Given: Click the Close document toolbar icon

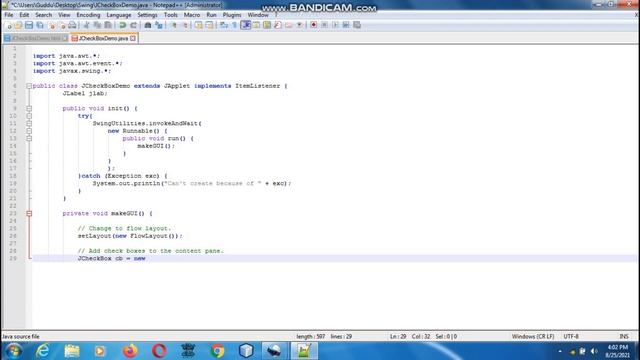Looking at the screenshot, I should click(x=53, y=25).
